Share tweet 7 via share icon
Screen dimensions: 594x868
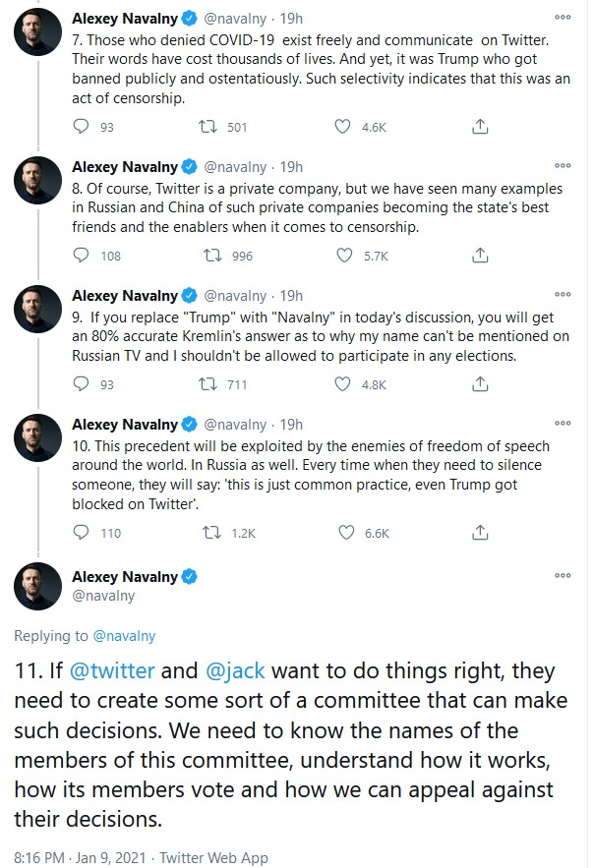(x=480, y=127)
